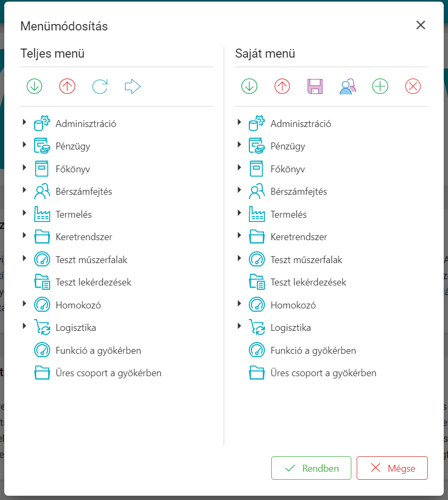The width and height of the screenshot is (448, 500).
Task: Select Teszt lekérdezések in Teljes menü
Action: coord(93,282)
